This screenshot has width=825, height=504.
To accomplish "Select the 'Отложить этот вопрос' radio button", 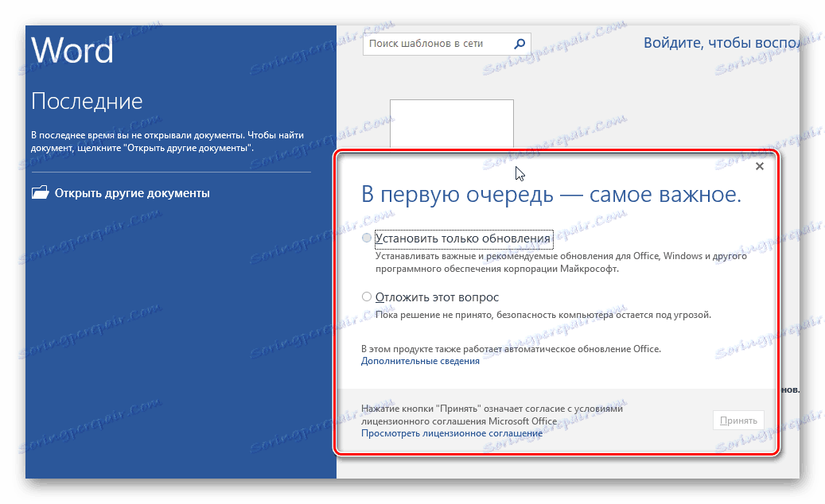I will [x=367, y=297].
